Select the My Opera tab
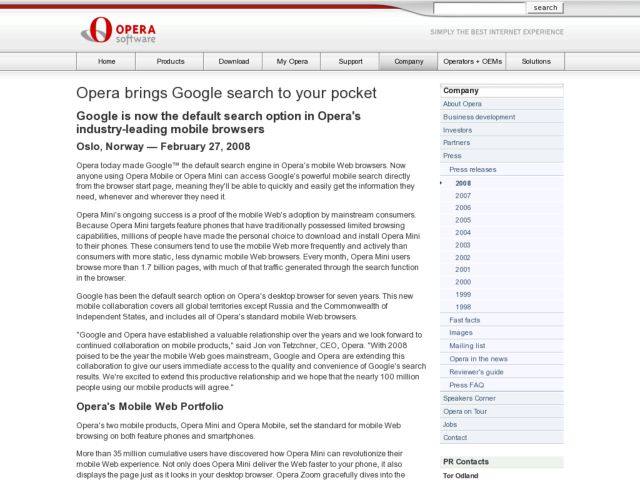 pos(292,61)
